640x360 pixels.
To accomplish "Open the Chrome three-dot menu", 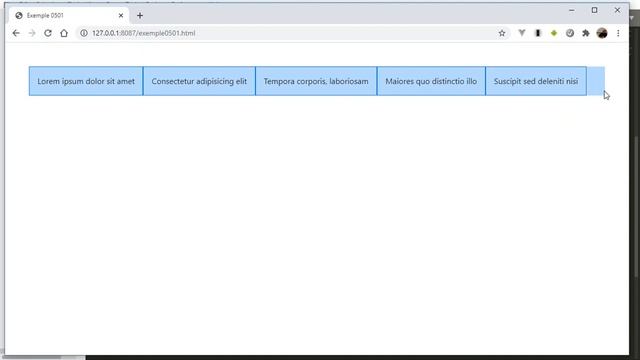I will (618, 33).
